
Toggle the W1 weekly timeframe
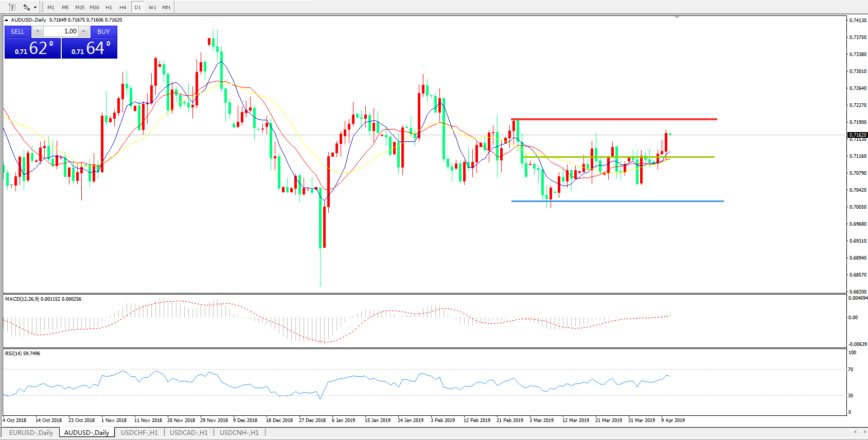[152, 7]
